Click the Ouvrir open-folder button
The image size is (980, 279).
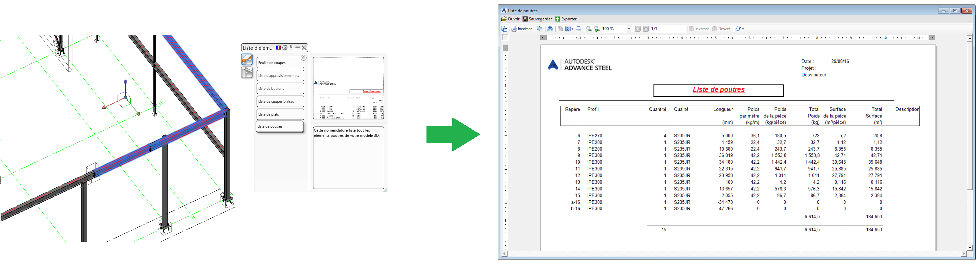[510, 19]
